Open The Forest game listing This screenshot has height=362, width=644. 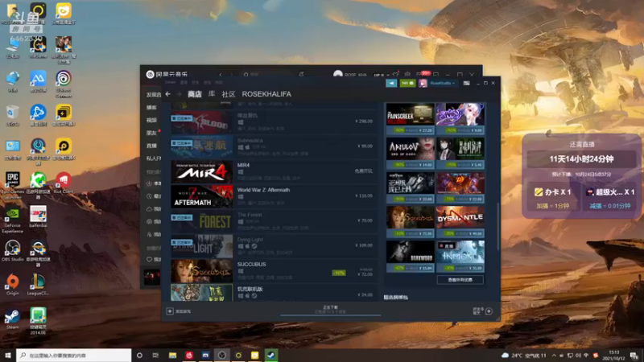tap(274, 221)
